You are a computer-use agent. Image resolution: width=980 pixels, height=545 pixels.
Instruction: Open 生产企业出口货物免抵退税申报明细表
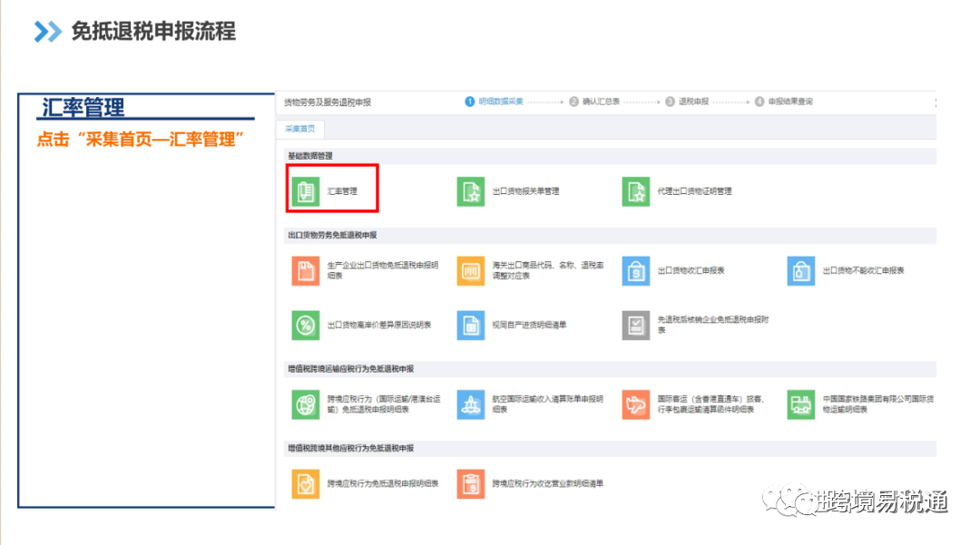[x=363, y=271]
